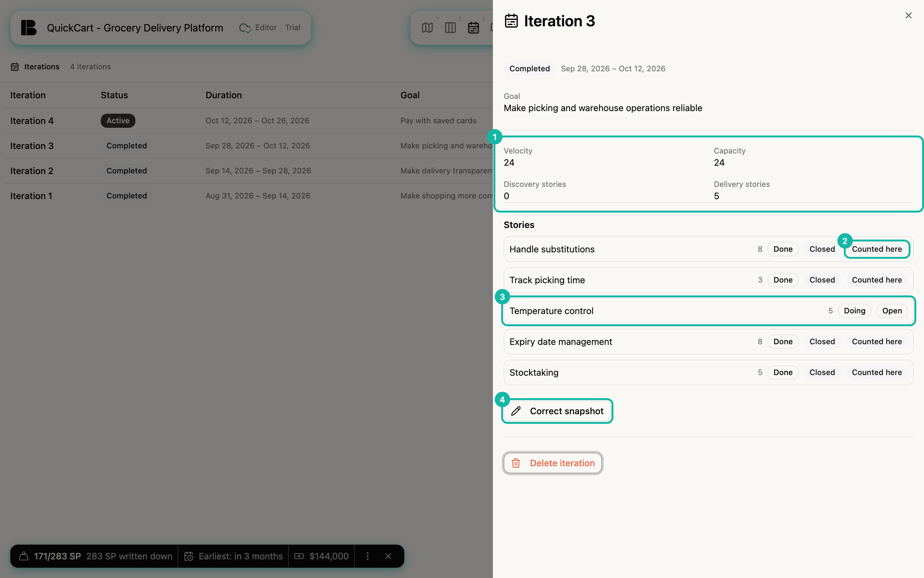Select Iteration 4 row
The height and width of the screenshot is (578, 924).
coord(249,121)
